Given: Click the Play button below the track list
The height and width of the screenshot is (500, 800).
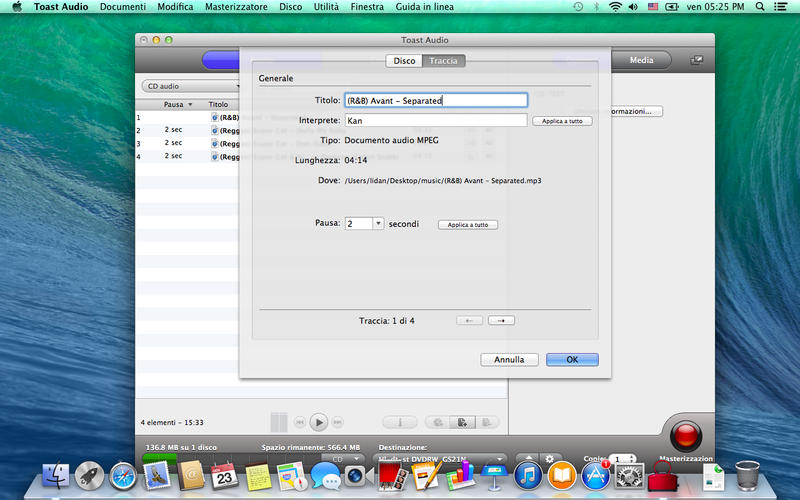Looking at the screenshot, I should coord(318,422).
